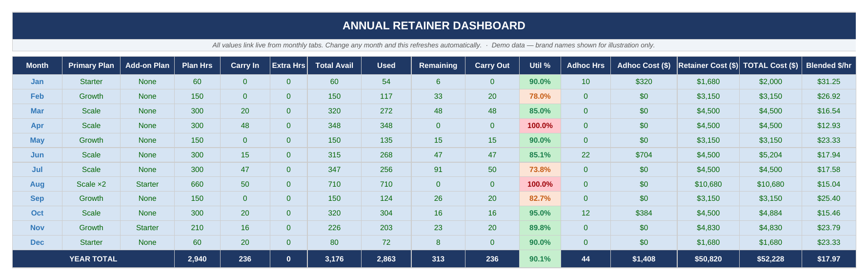Image resolution: width=868 pixels, height=280 pixels.
Task: Click the 73.8% utilization cell
Action: [x=540, y=170]
